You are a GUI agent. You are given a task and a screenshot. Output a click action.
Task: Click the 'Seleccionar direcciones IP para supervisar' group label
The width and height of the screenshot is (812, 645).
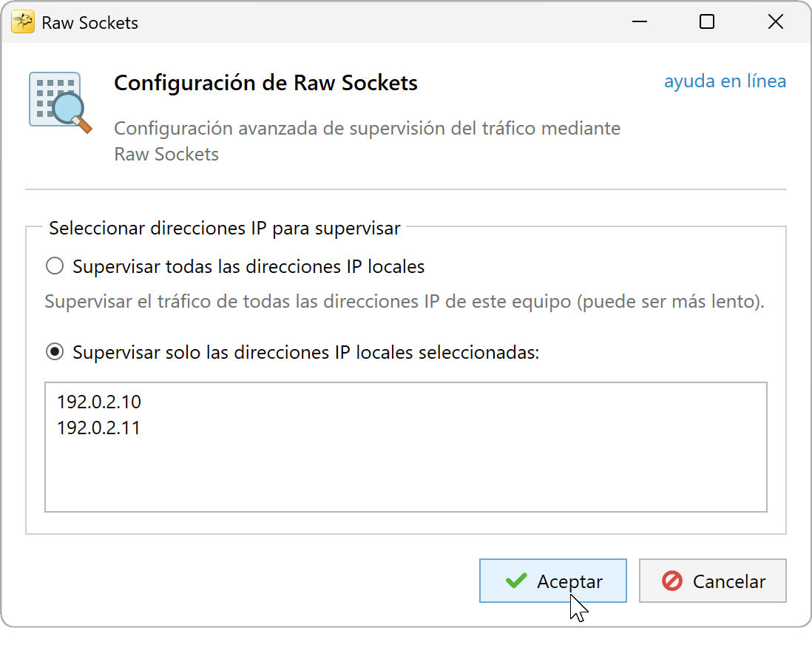(225, 229)
